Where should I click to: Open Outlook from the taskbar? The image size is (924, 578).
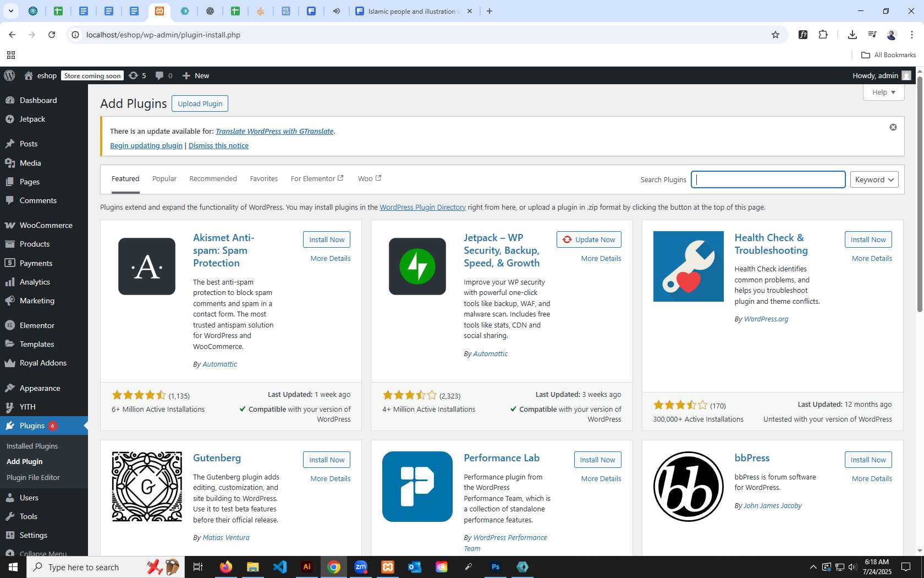(415, 567)
